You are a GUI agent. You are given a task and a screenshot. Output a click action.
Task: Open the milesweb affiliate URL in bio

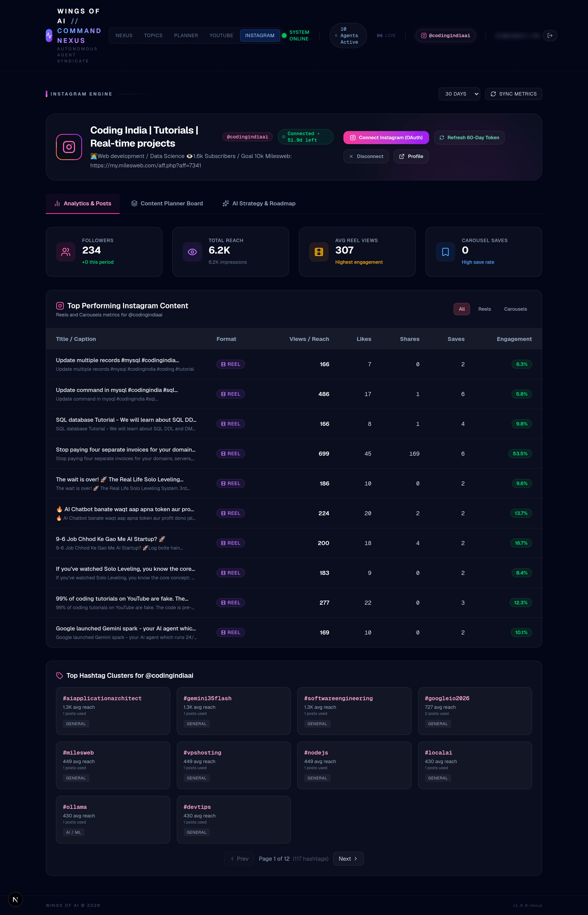click(x=146, y=166)
